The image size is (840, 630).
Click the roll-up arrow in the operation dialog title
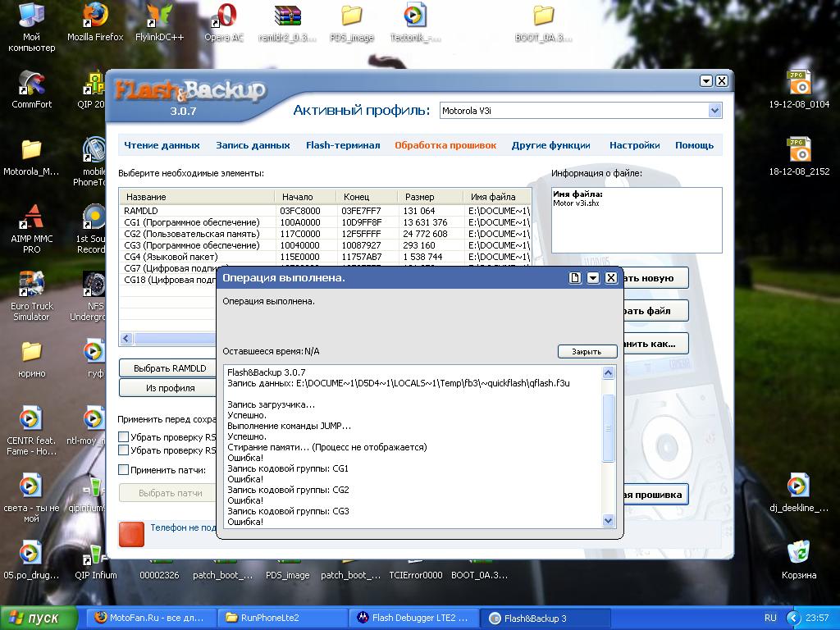(x=593, y=277)
